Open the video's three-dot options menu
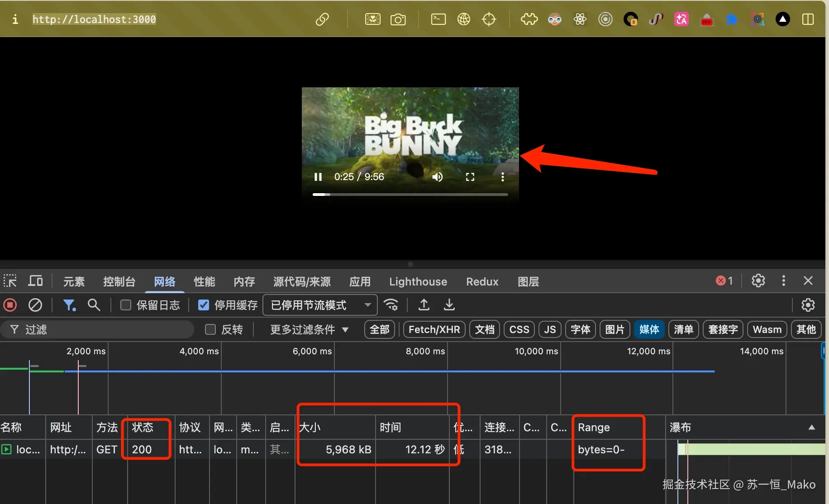This screenshot has width=829, height=504. point(502,177)
